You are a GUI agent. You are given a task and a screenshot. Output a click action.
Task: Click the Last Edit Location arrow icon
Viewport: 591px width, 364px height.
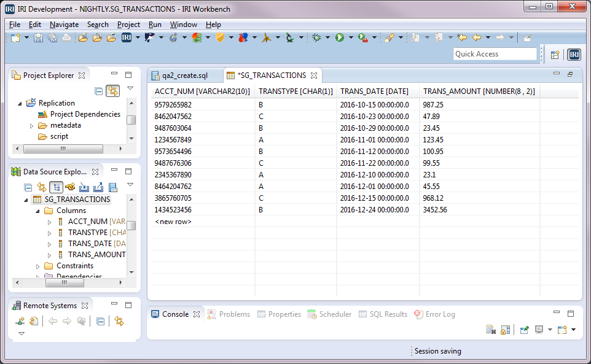coord(462,37)
